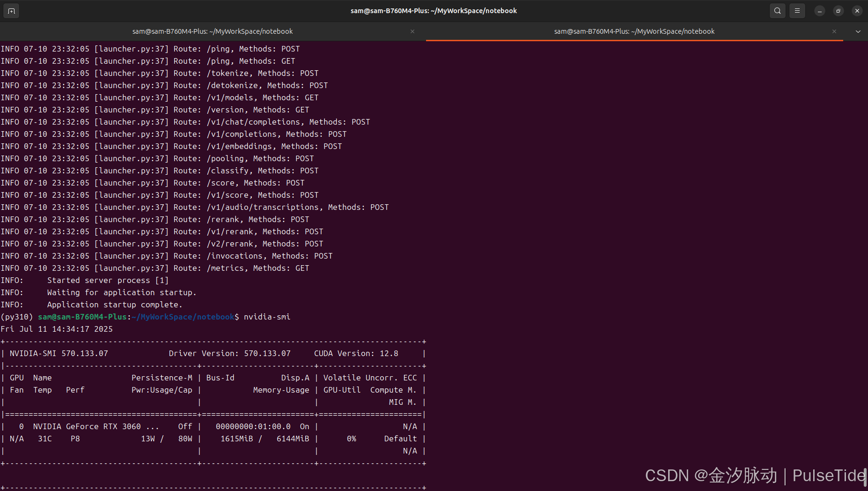Click the /v1/audio/transcriptions route line
This screenshot has height=491, width=868.
click(x=195, y=207)
